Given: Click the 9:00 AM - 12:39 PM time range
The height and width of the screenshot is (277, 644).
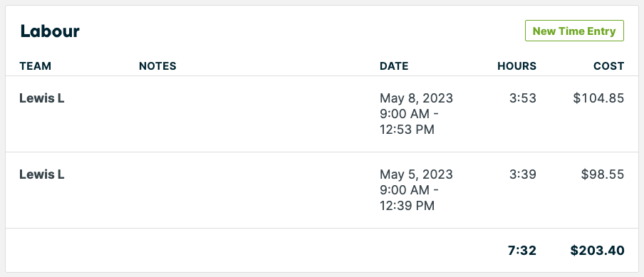Looking at the screenshot, I should [x=409, y=198].
